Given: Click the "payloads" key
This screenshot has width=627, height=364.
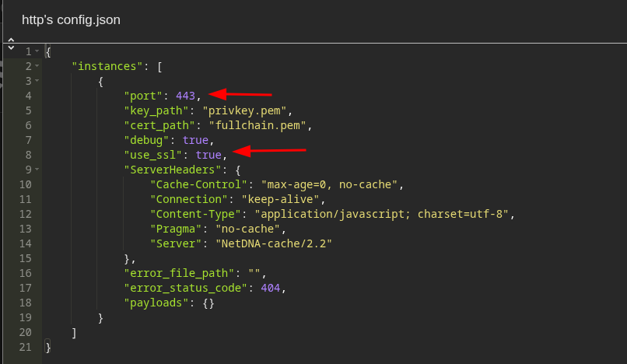Looking at the screenshot, I should coord(156,303).
